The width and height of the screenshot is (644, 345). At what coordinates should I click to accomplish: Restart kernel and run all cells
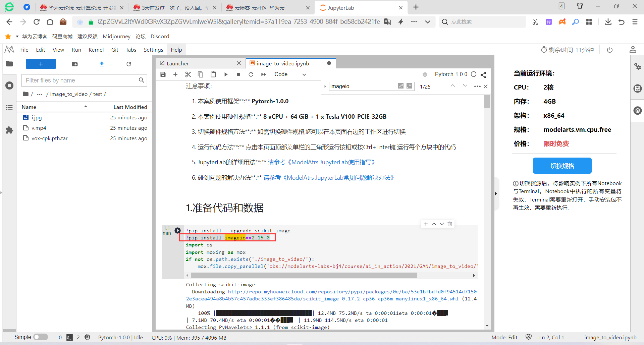264,74
